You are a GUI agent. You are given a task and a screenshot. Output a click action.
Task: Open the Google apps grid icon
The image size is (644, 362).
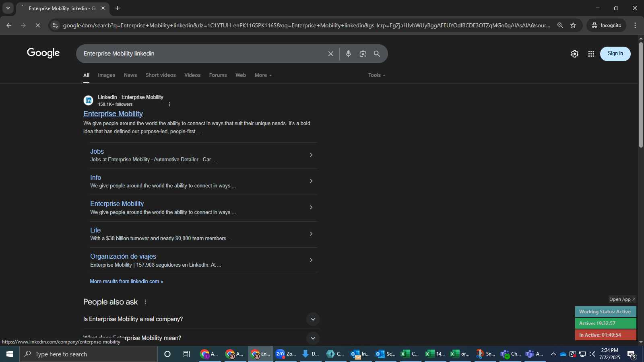[591, 53]
